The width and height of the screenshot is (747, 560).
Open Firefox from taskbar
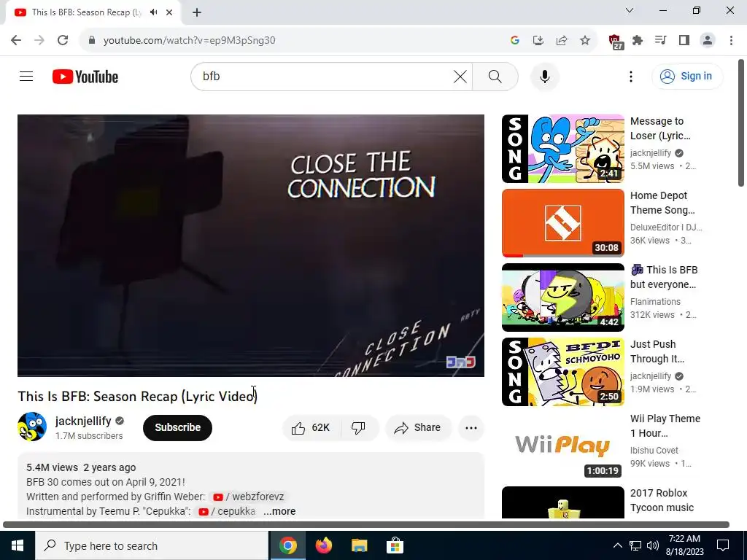323,545
